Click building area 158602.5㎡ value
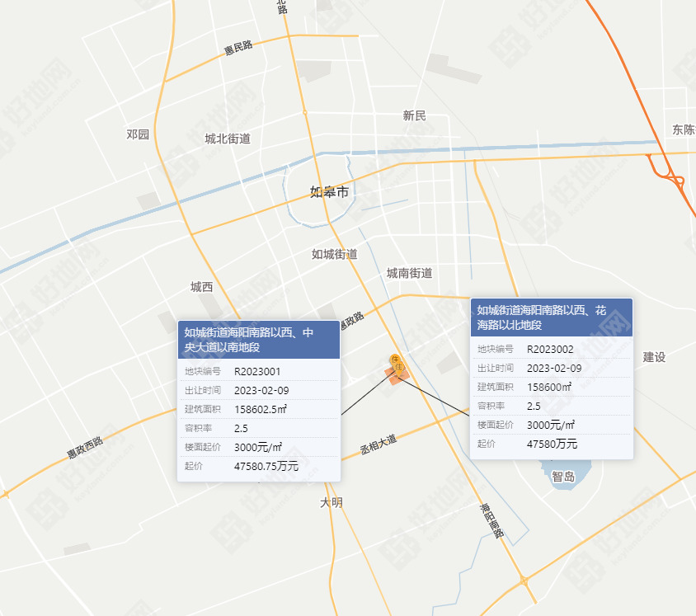Viewport: 696px width, 616px height. (x=261, y=410)
